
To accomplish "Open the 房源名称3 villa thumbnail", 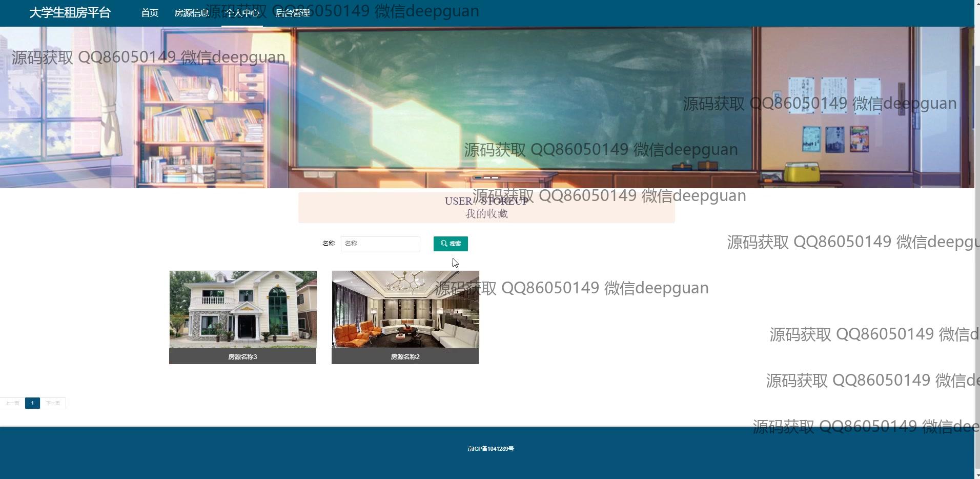I will [243, 309].
